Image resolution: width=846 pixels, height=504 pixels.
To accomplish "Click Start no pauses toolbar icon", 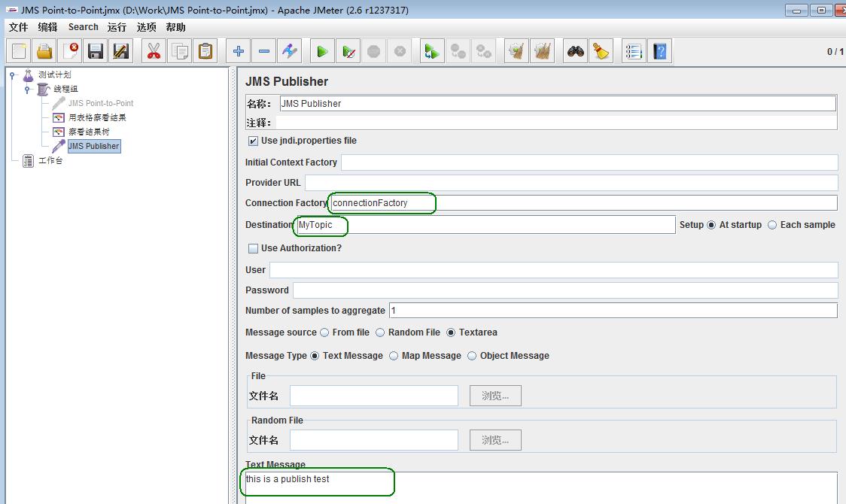I will (348, 52).
